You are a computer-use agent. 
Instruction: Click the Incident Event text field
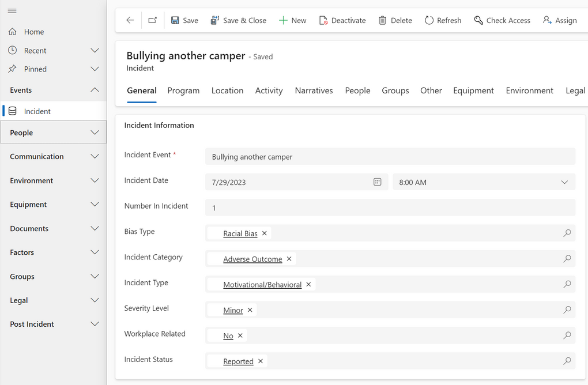coord(390,157)
